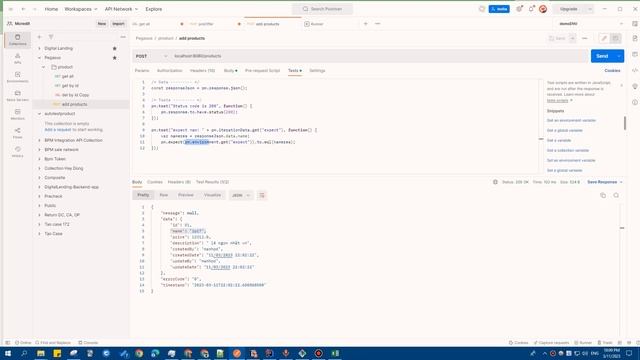Open the APIs sidebar section
This screenshot has height=360, width=640.
click(x=18, y=58)
